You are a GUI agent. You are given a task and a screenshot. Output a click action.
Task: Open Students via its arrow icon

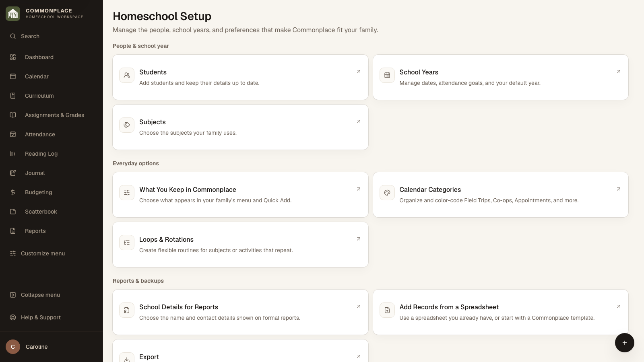[x=359, y=72]
